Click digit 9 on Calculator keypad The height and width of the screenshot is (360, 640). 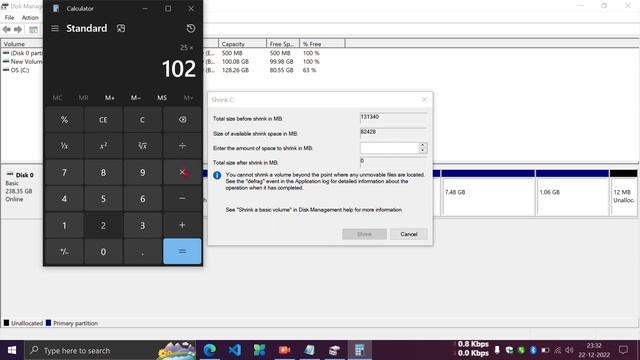pyautogui.click(x=142, y=172)
